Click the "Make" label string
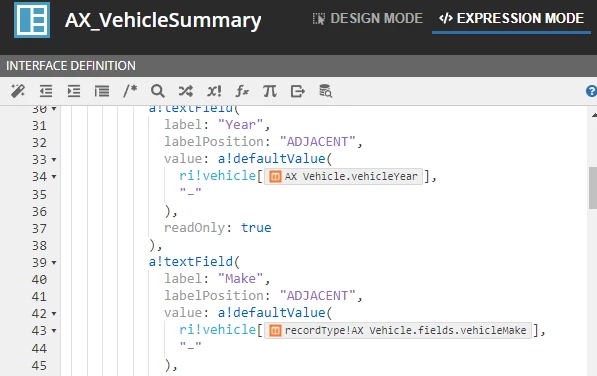597x376 pixels. click(240, 279)
